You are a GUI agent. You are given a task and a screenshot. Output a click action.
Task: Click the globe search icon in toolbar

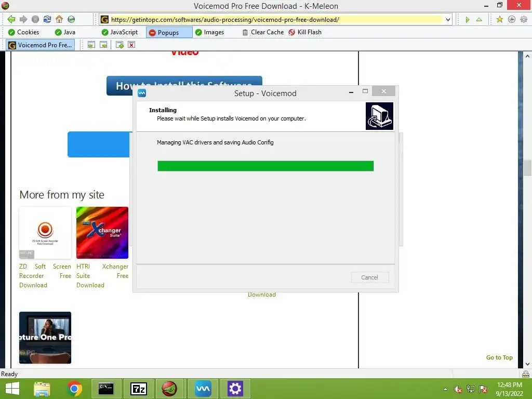pos(71,19)
